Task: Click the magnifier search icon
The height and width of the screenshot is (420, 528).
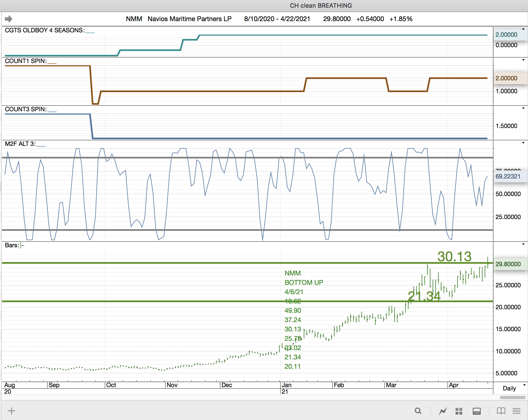Action: coord(418,411)
